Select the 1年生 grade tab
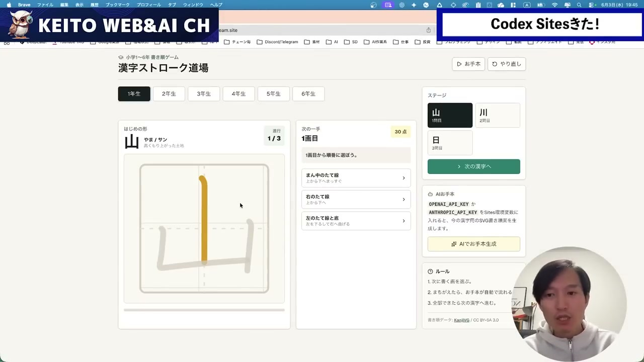The height and width of the screenshot is (362, 644). coord(134,94)
